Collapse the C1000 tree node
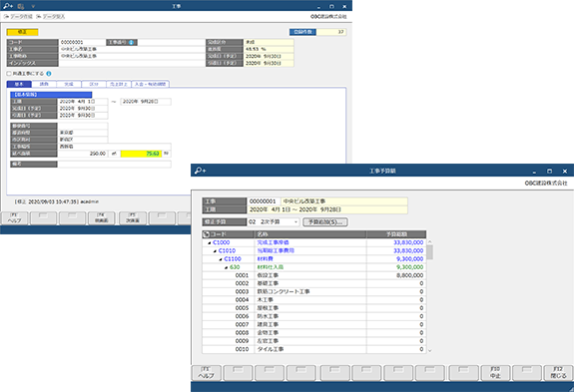This screenshot has height=392, width=574. pos(210,242)
